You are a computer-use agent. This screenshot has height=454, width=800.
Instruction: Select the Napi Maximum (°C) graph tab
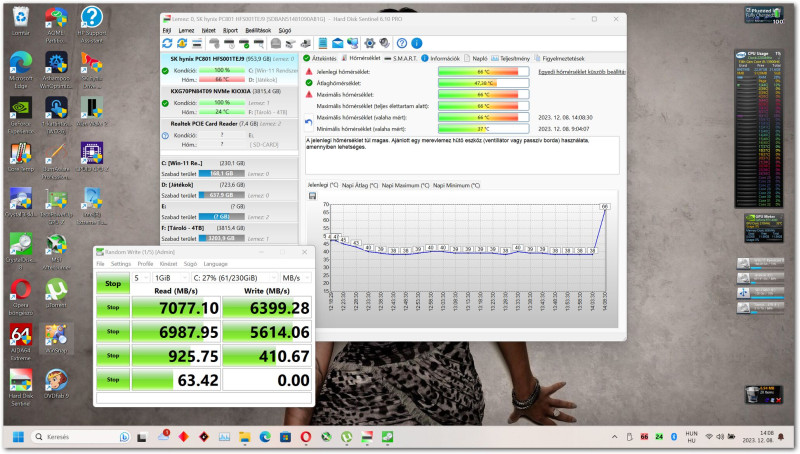[x=406, y=186]
